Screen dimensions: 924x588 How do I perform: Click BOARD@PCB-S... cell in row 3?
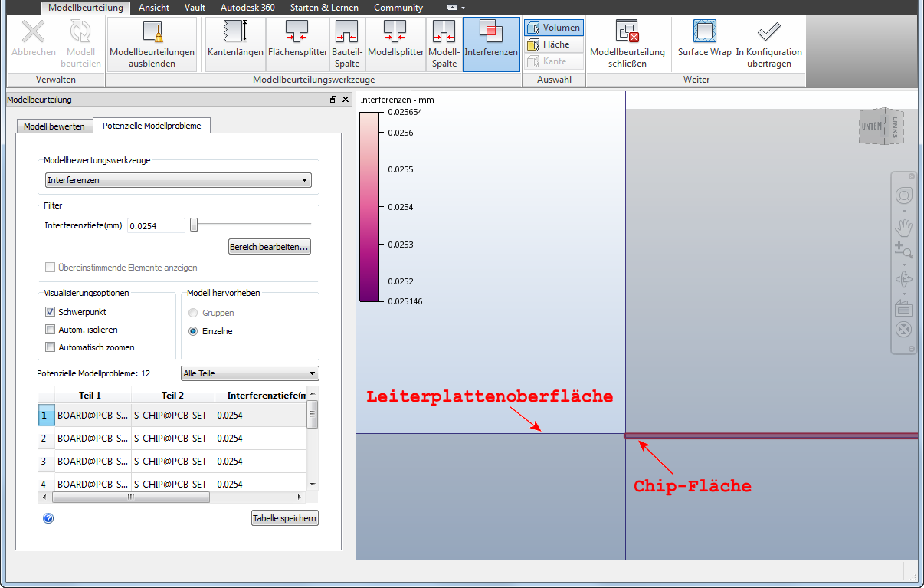(x=93, y=462)
